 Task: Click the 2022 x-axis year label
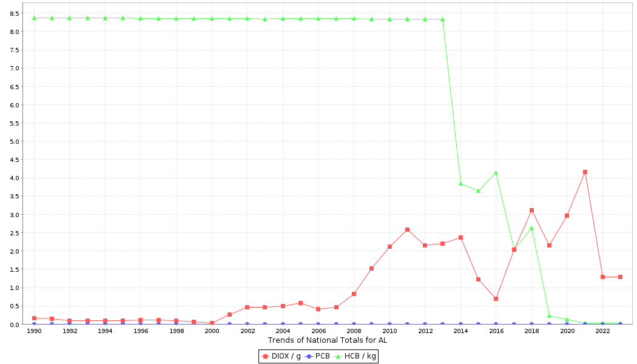pyautogui.click(x=602, y=331)
